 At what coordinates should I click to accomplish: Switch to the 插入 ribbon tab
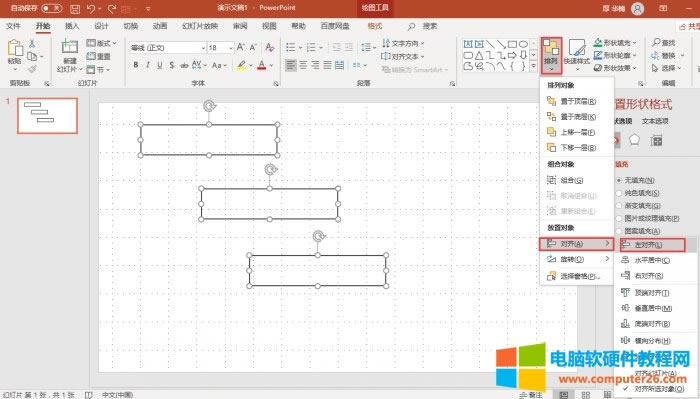[x=71, y=26]
